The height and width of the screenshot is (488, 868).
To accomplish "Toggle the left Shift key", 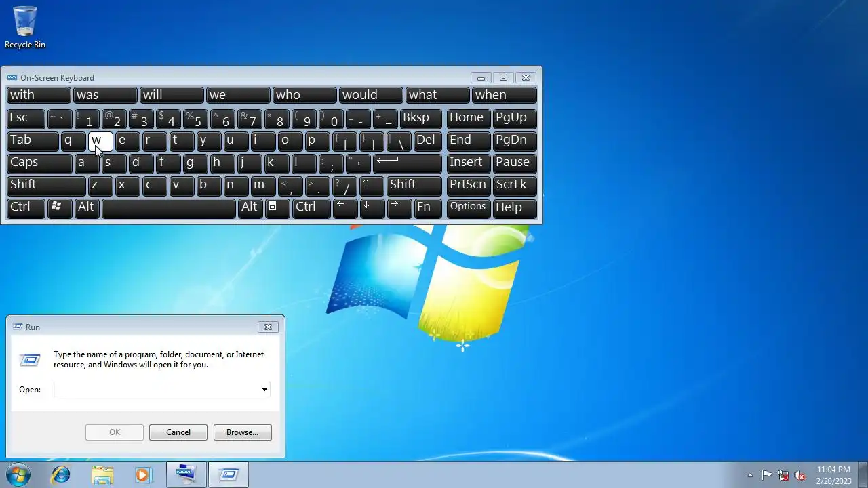I will tap(46, 185).
